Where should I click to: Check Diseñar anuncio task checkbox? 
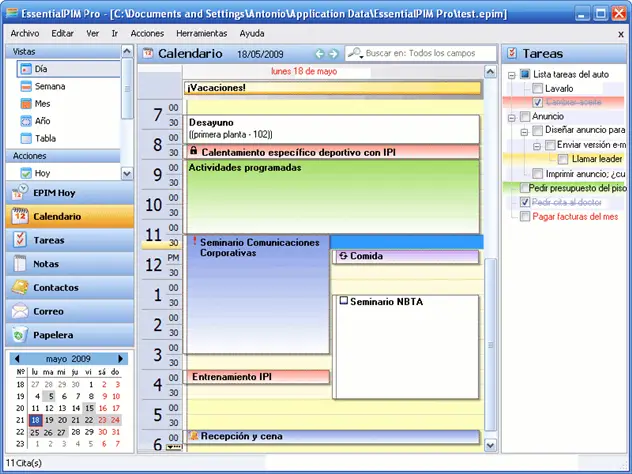(x=537, y=130)
